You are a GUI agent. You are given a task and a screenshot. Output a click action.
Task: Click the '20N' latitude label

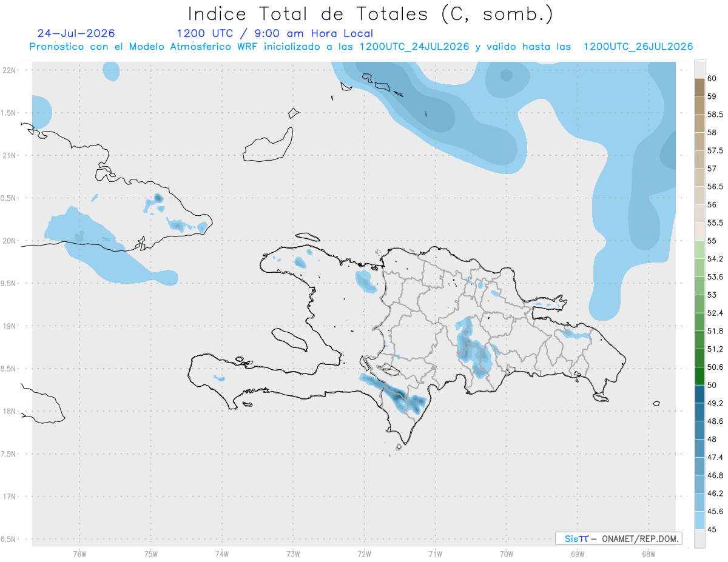[x=9, y=241]
